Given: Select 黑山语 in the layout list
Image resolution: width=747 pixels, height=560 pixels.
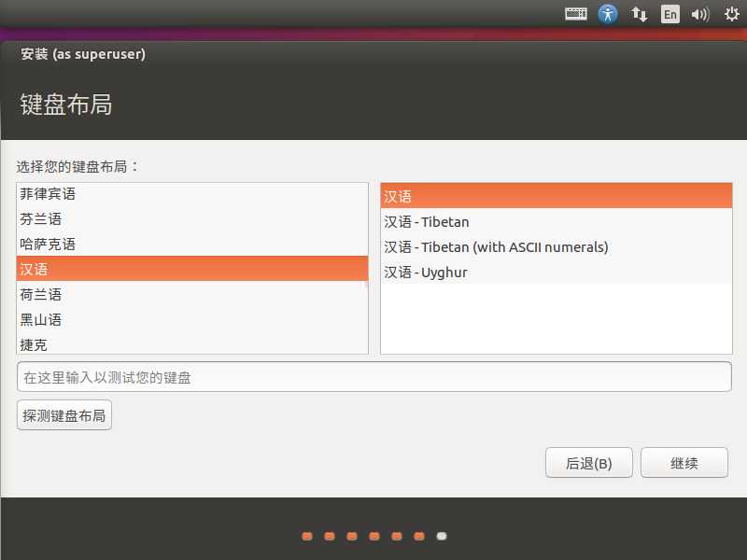Looking at the screenshot, I should click(x=192, y=319).
